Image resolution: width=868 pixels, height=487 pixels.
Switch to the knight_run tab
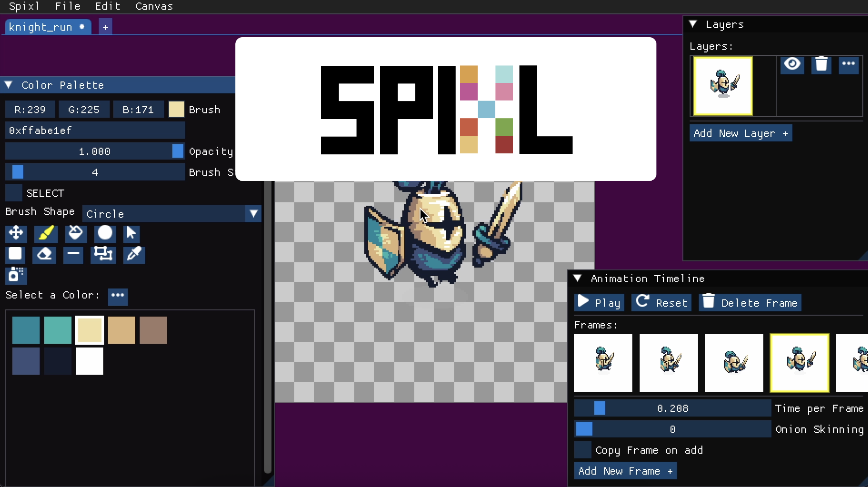click(x=48, y=27)
